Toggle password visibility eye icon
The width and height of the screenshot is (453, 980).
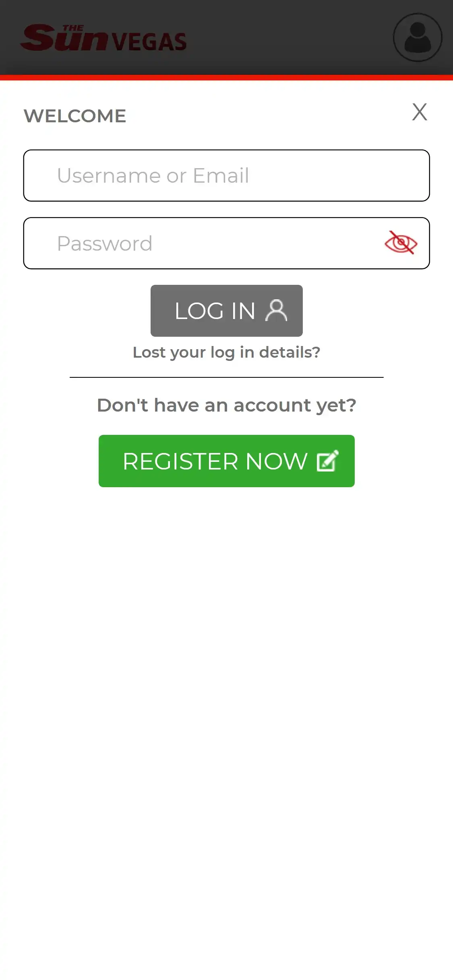click(x=401, y=243)
